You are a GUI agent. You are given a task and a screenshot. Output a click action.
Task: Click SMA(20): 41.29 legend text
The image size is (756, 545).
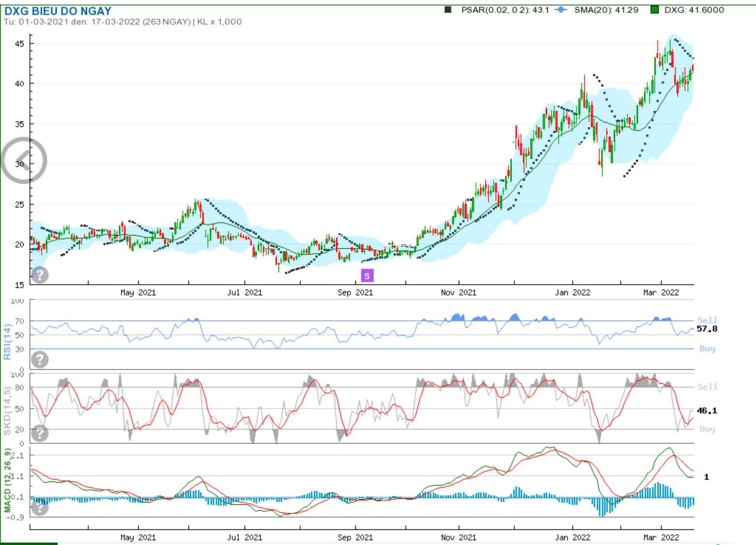point(606,10)
